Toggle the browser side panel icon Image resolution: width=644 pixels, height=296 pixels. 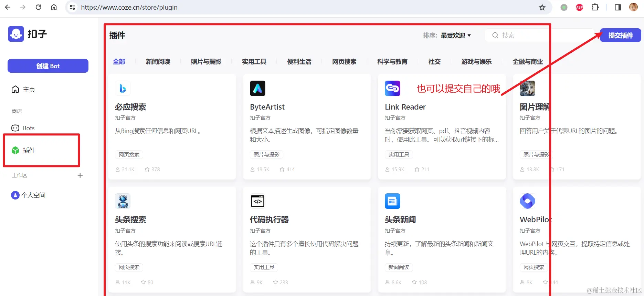pyautogui.click(x=618, y=7)
